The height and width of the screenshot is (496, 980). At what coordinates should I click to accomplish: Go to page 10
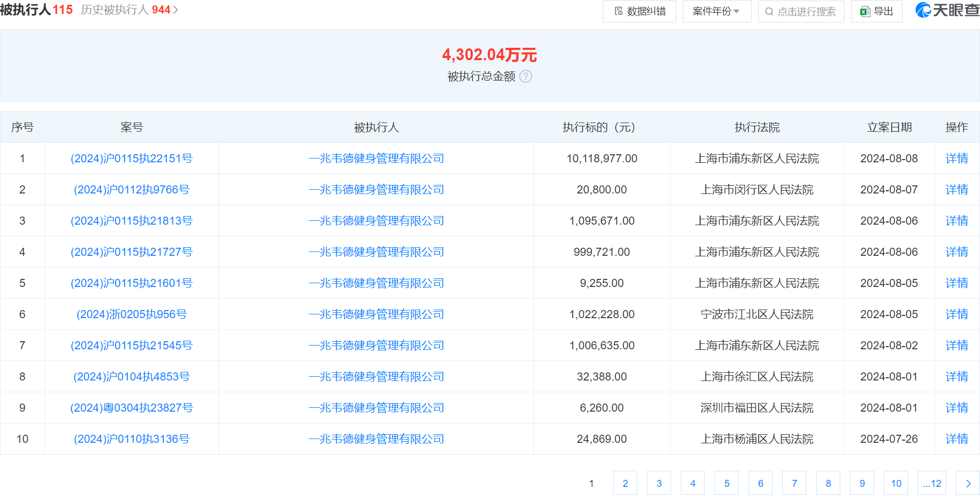pyautogui.click(x=896, y=483)
